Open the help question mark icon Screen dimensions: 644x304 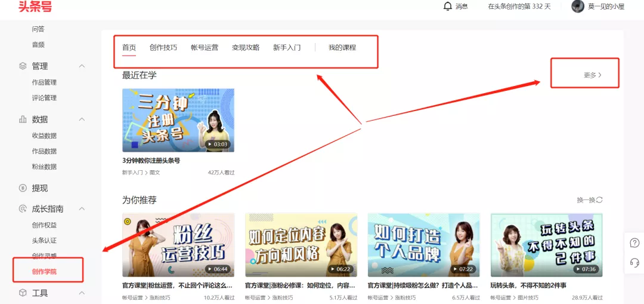(x=634, y=242)
